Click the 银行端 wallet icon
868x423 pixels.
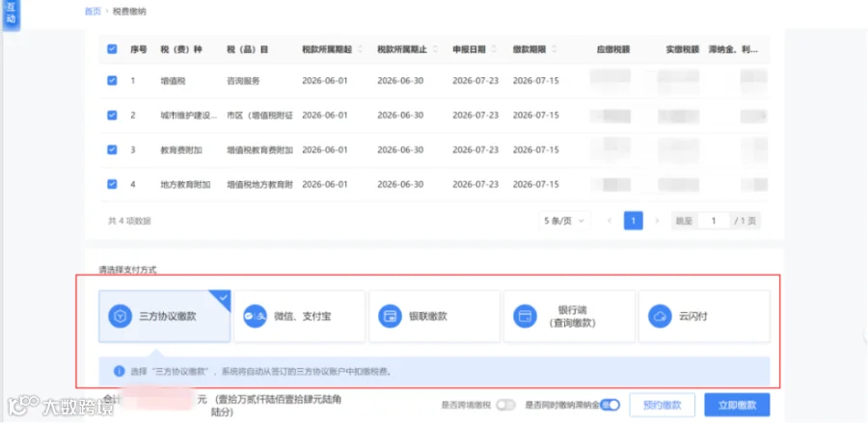[525, 317]
